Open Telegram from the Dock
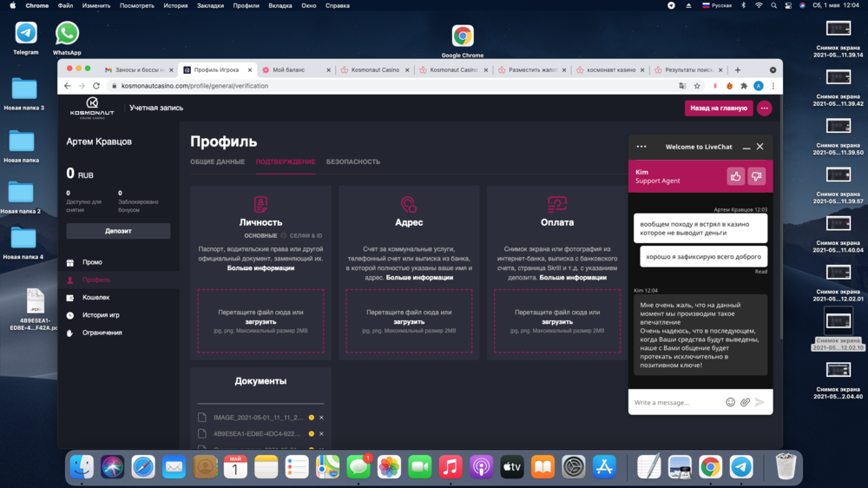This screenshot has height=488, width=868. (740, 467)
